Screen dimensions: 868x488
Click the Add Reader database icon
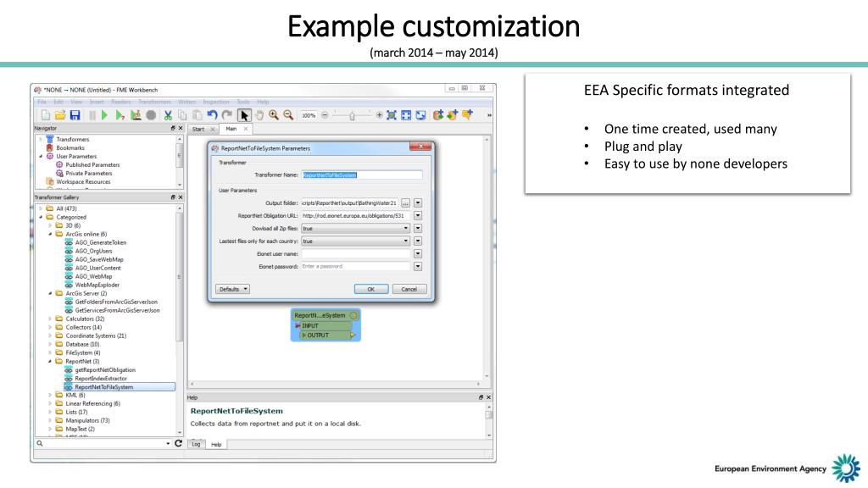coord(438,115)
